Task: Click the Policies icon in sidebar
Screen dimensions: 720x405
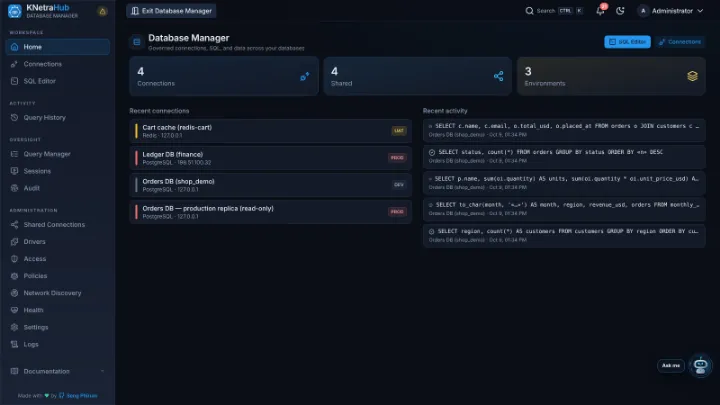Action: [14, 276]
